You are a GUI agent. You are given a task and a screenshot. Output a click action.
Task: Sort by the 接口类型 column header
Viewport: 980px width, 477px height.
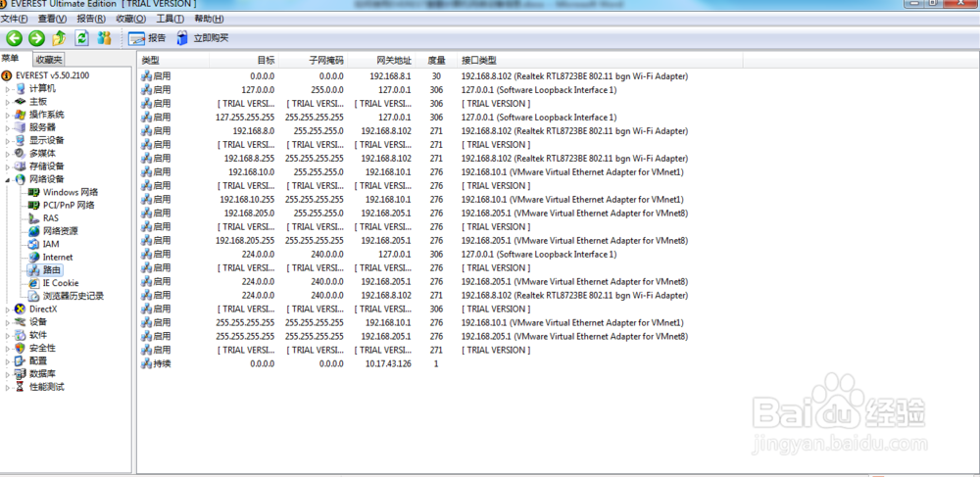tap(600, 61)
